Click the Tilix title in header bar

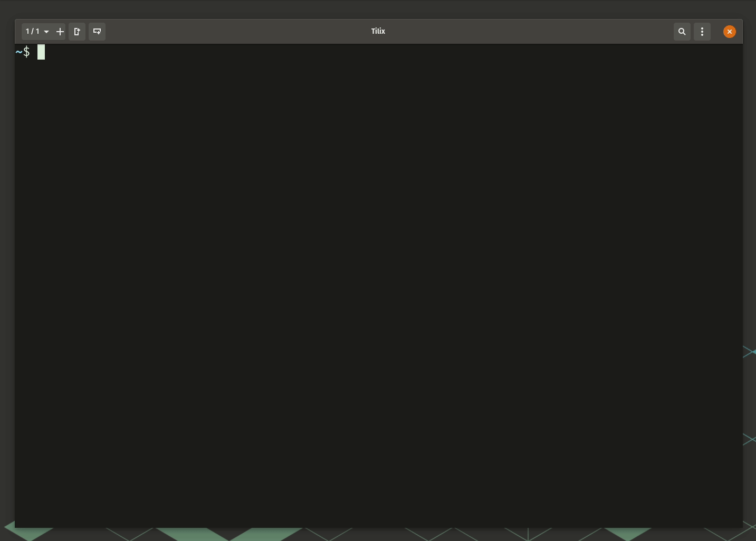(x=378, y=31)
